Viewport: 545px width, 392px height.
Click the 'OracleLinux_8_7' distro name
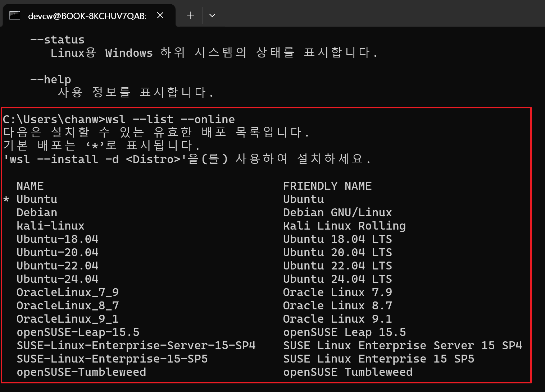(x=68, y=305)
